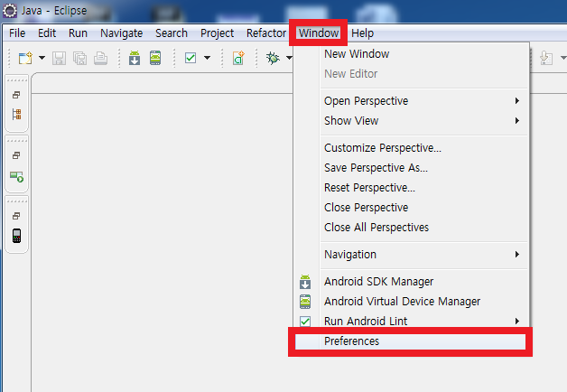Choose Customize Perspective... menu entry
The width and height of the screenshot is (567, 392).
(x=411, y=148)
